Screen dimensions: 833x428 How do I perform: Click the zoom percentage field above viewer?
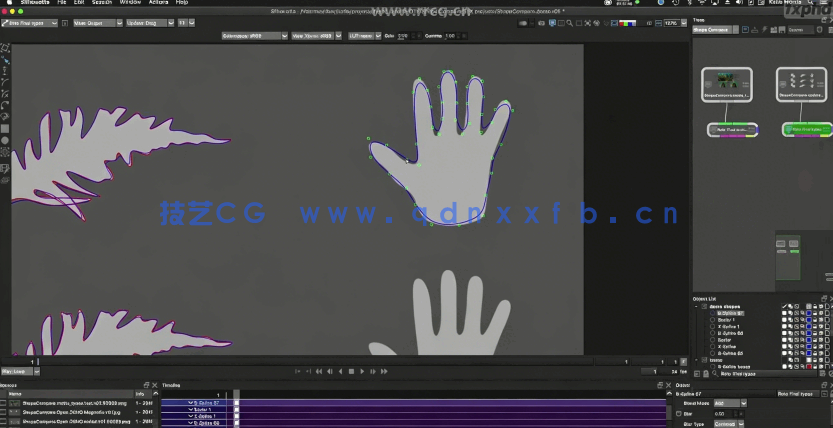[674, 22]
